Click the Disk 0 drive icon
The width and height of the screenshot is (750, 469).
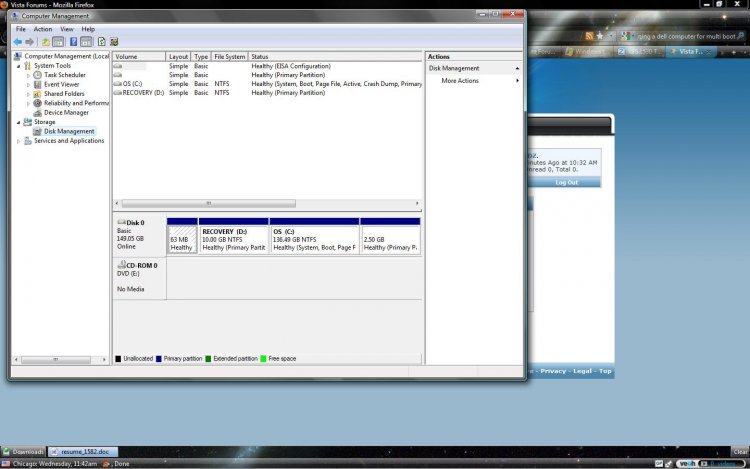click(x=121, y=222)
